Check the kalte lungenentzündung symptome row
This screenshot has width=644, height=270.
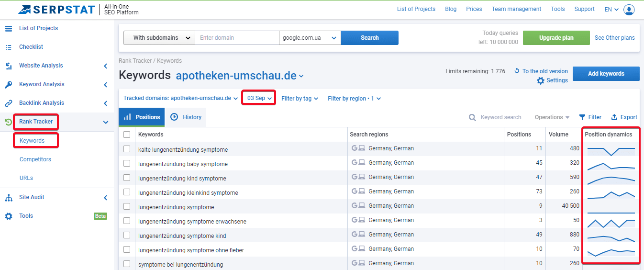(x=127, y=149)
